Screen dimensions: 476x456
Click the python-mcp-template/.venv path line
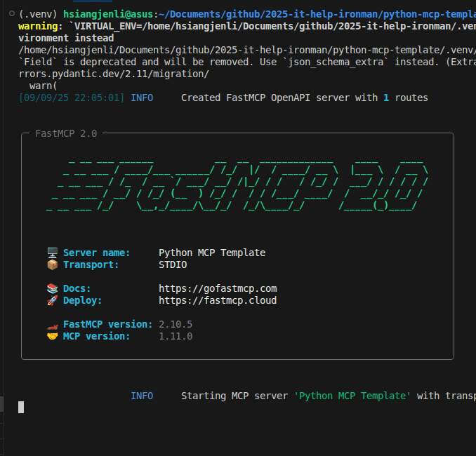click(247, 50)
